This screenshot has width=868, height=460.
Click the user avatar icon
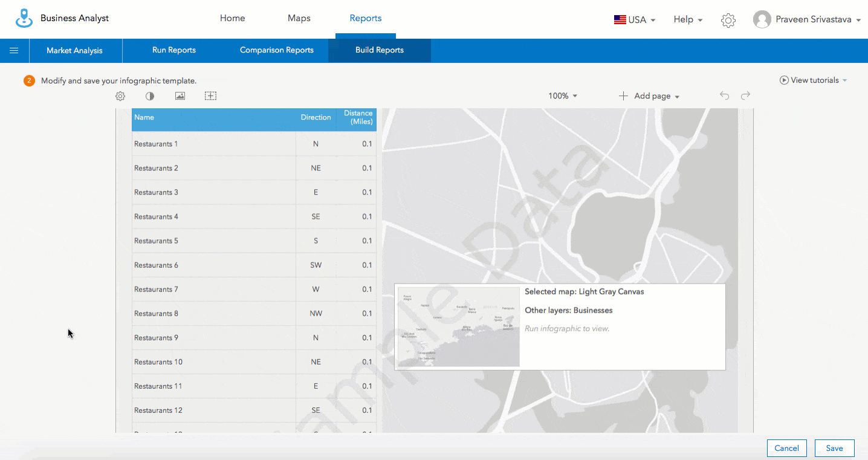click(x=762, y=19)
